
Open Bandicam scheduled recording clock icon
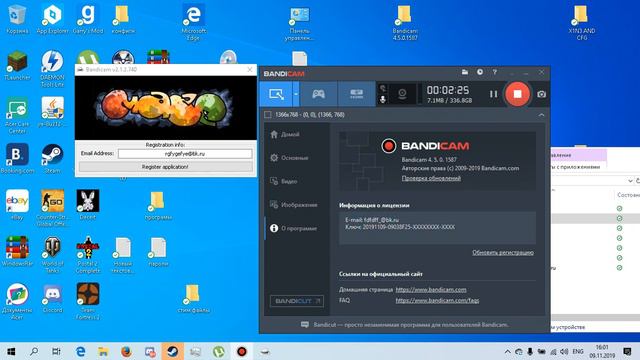tap(480, 72)
